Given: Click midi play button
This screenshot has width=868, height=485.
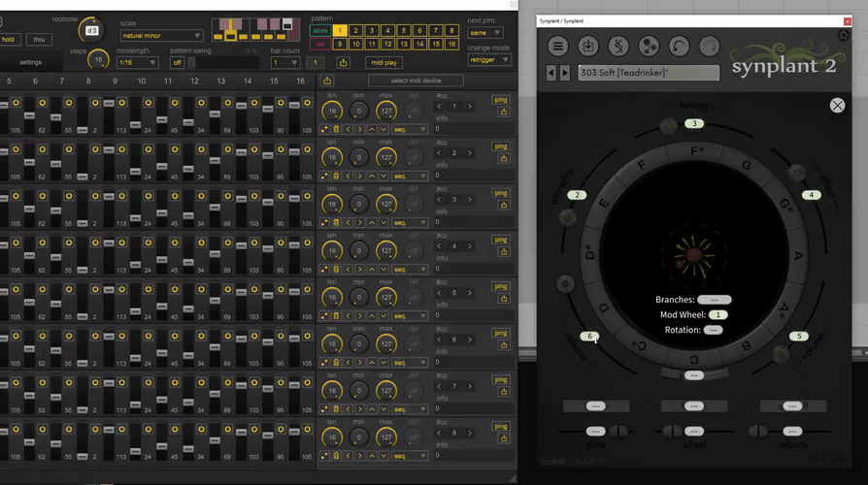Looking at the screenshot, I should click(x=384, y=62).
